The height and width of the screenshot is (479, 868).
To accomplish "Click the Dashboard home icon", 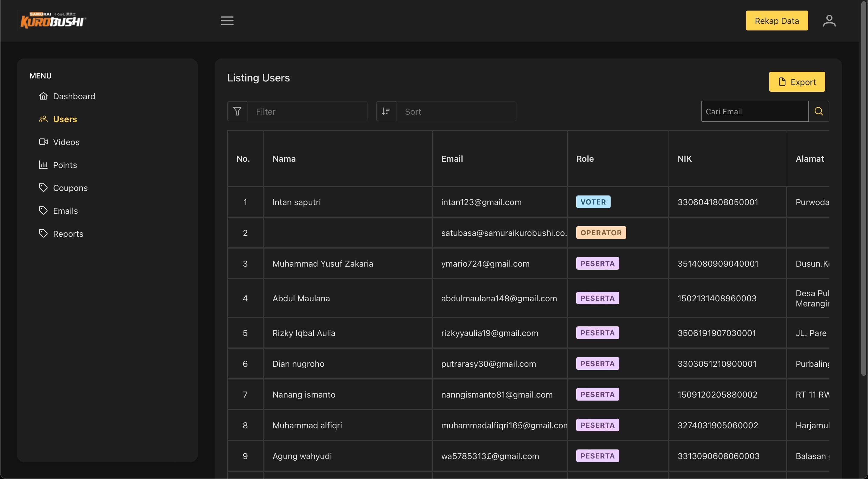I will point(43,96).
